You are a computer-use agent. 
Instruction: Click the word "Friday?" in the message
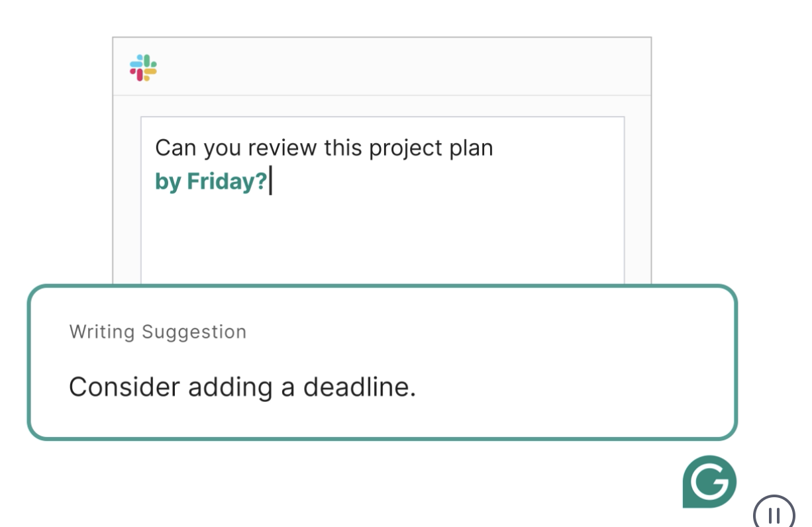coord(227,181)
